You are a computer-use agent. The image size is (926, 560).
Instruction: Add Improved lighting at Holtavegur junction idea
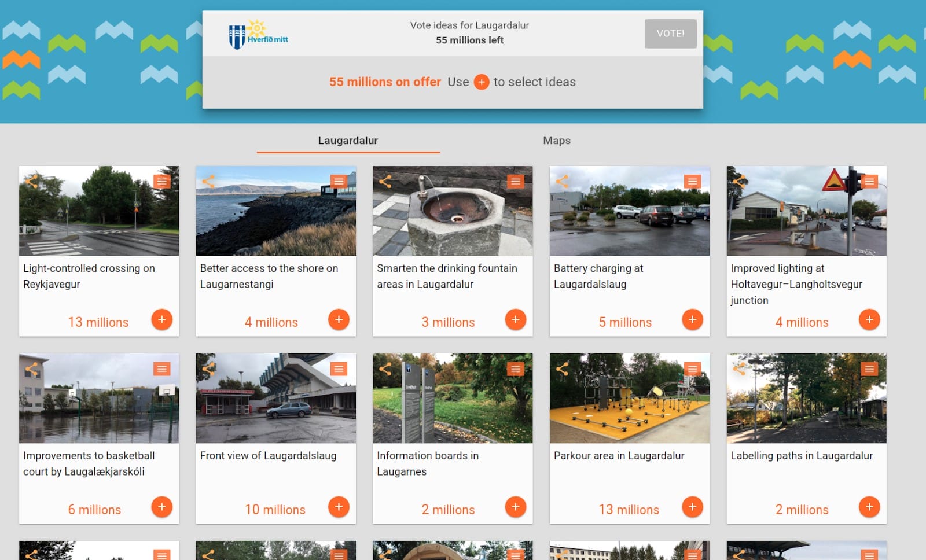click(869, 319)
